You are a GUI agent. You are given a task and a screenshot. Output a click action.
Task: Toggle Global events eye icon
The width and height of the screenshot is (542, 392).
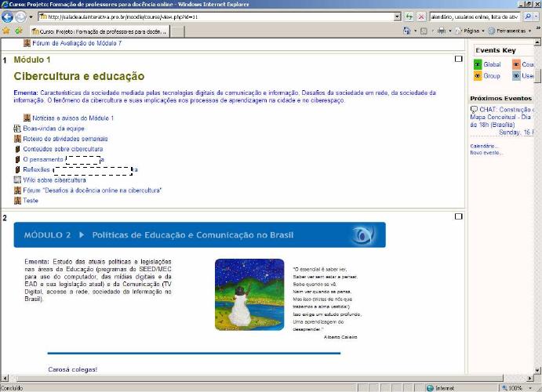[478, 65]
